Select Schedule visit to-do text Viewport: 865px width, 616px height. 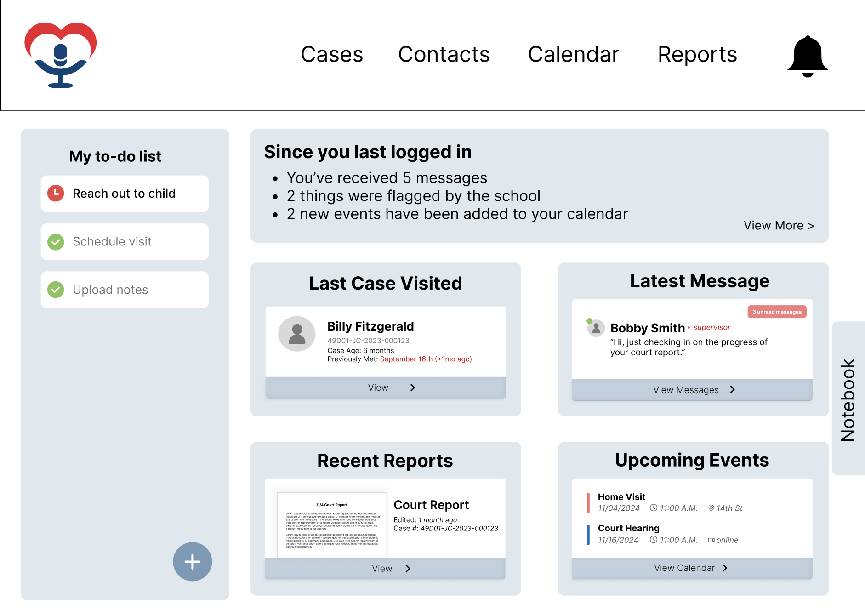click(112, 241)
